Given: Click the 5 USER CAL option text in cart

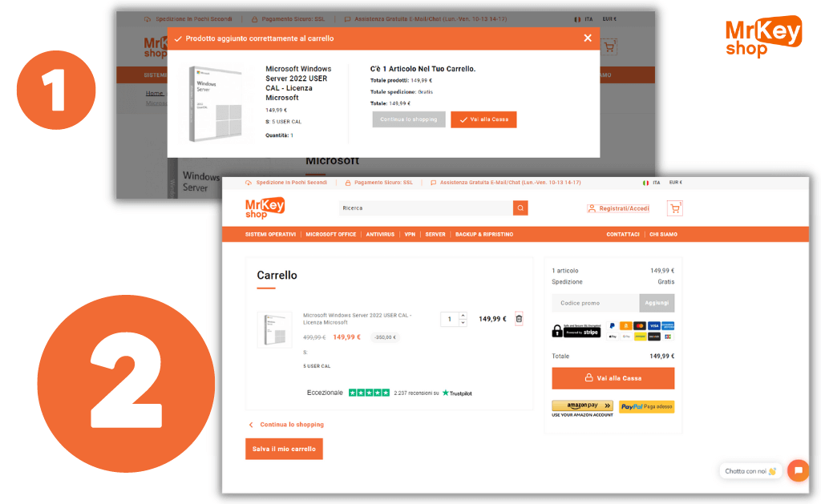Looking at the screenshot, I should pyautogui.click(x=317, y=366).
